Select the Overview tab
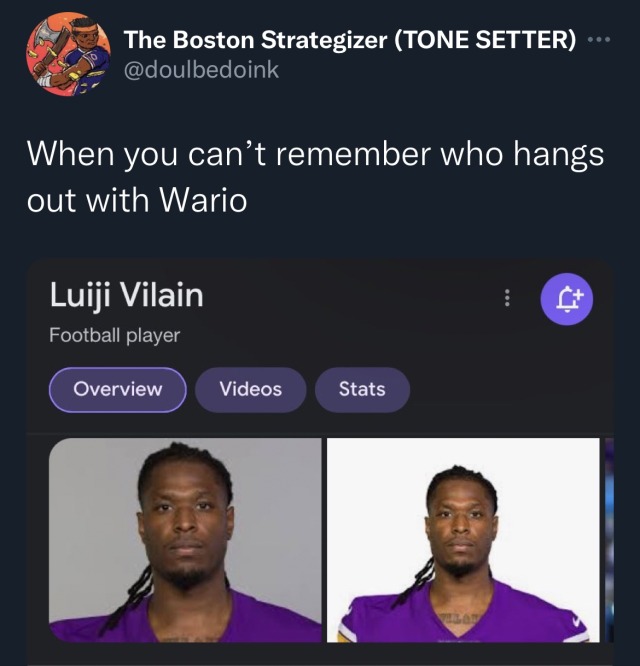This screenshot has height=666, width=640. pos(118,390)
